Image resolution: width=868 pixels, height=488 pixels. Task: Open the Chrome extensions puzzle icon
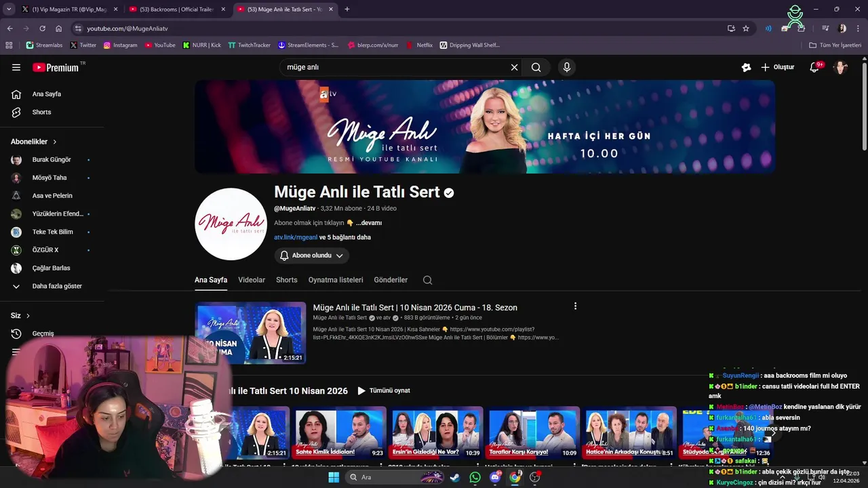coord(802,28)
